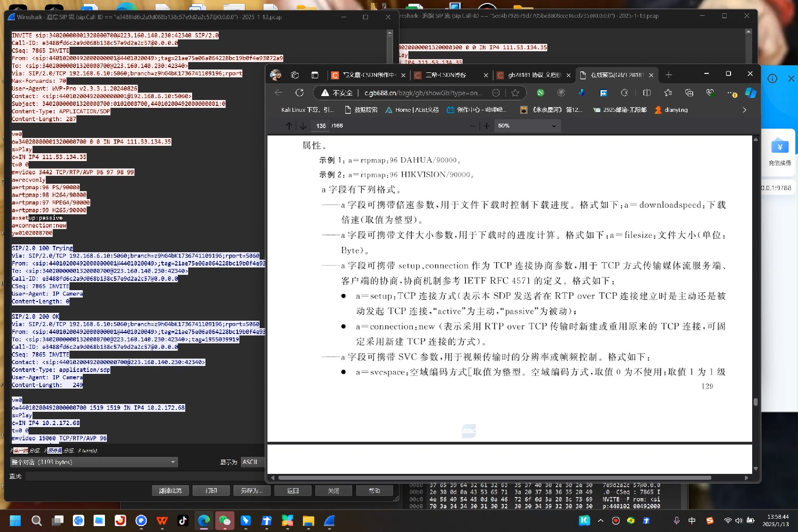This screenshot has width=798, height=532.
Task: Zoom out the PDF with minus
Action: tap(473, 126)
